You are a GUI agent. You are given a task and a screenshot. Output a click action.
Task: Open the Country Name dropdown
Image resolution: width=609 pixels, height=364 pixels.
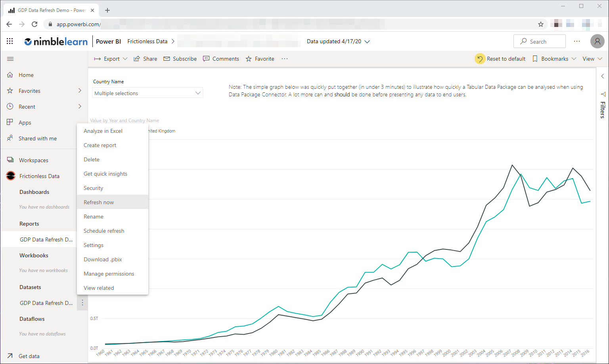(x=147, y=93)
